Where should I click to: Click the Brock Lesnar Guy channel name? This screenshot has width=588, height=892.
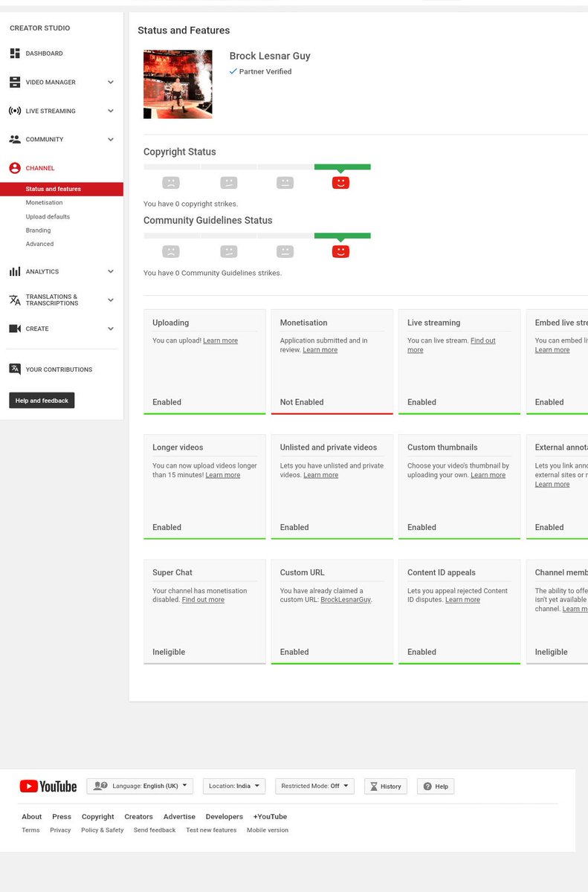[x=270, y=56]
